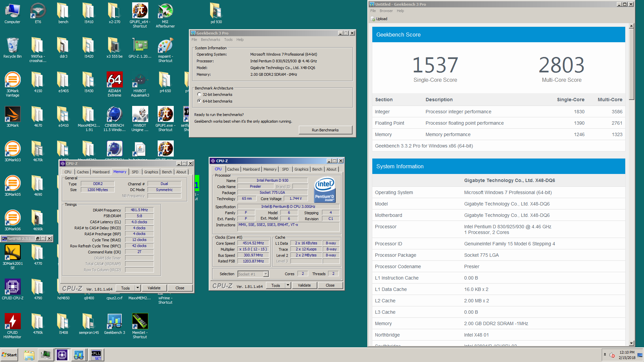Expand the Socket #1 selection dropdown
The width and height of the screenshot is (644, 362).
coord(266,274)
